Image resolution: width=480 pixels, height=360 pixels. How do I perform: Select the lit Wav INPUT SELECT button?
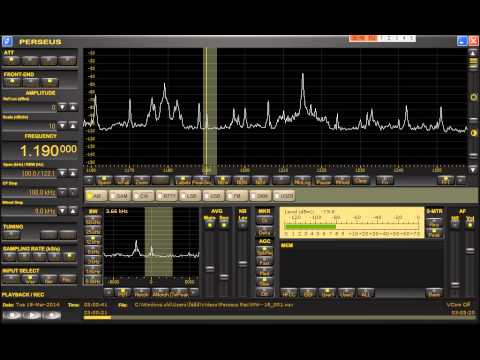pos(30,279)
